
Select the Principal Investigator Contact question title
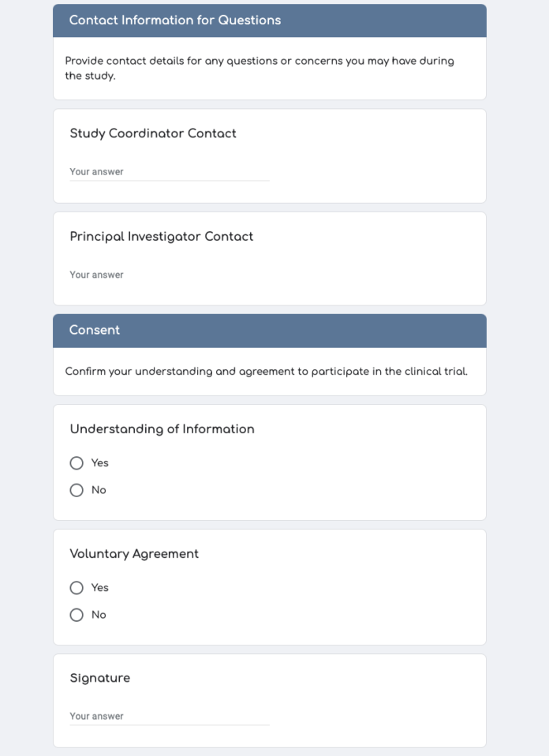point(161,236)
